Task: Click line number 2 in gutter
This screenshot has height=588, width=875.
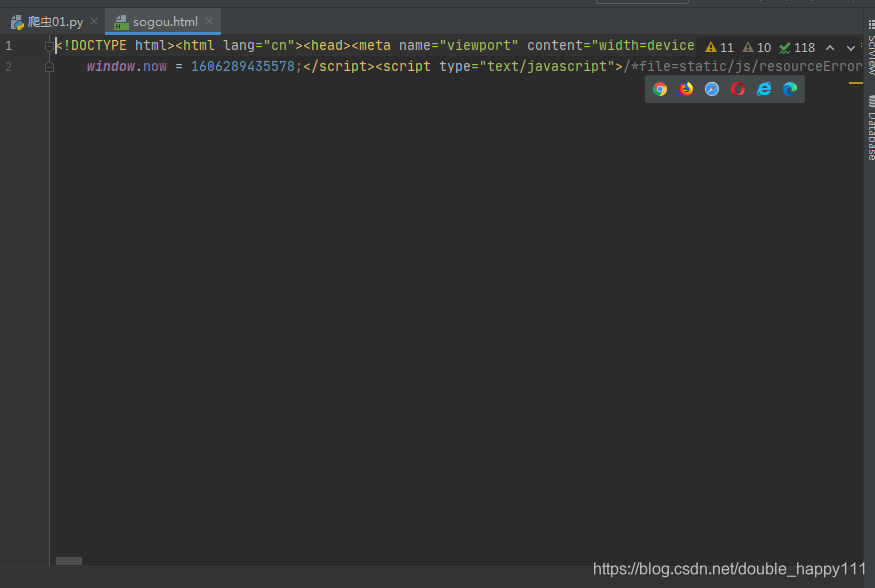Action: tap(8, 67)
